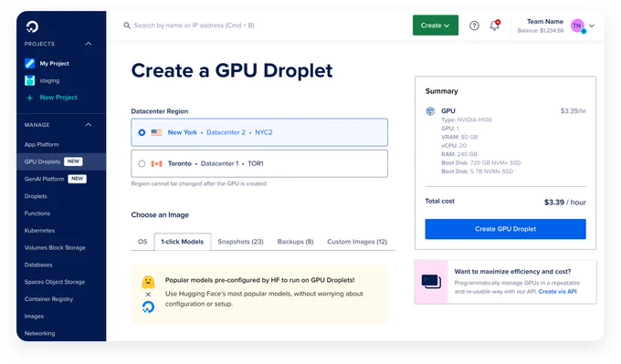This screenshot has height=364, width=621.
Task: Open Kubernetes in sidebar
Action: click(39, 231)
